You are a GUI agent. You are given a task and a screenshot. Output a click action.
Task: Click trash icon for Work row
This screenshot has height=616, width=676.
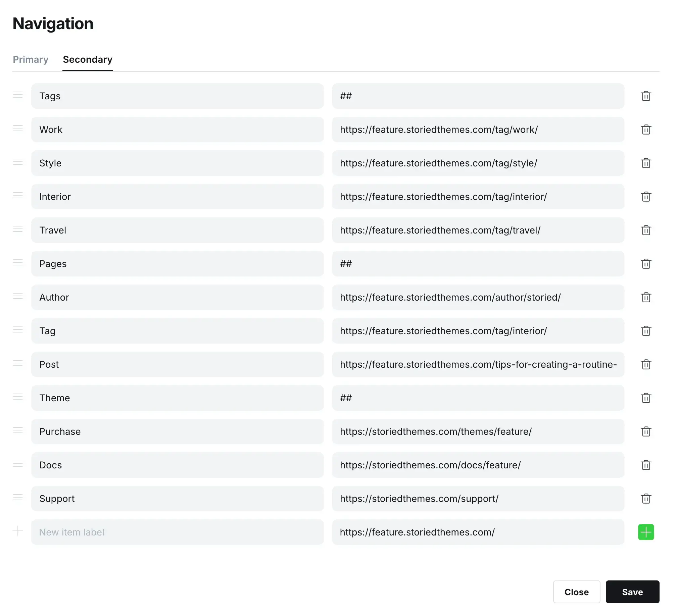[646, 130]
